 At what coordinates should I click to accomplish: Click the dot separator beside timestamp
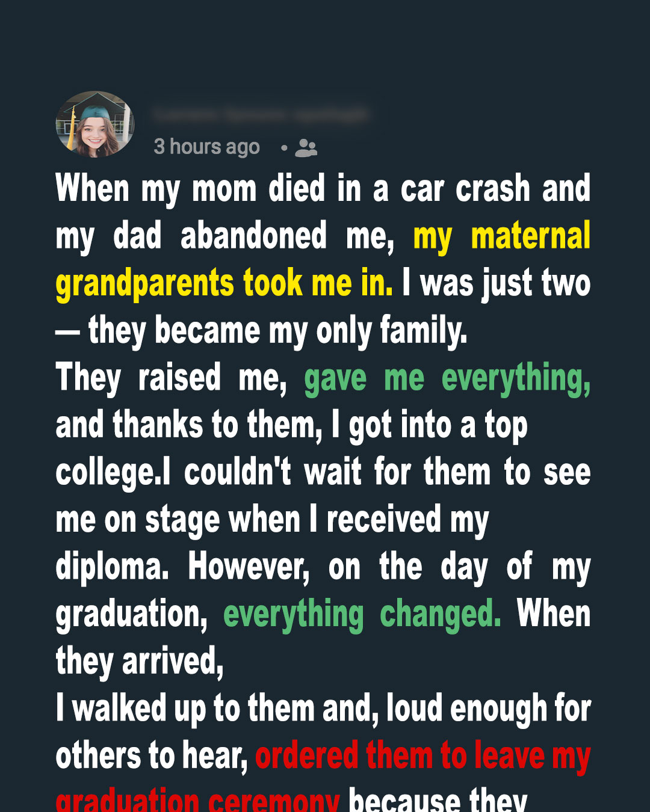tap(284, 147)
